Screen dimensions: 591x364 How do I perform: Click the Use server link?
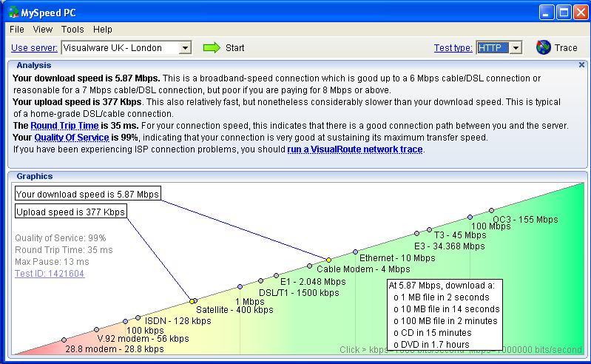pos(34,48)
